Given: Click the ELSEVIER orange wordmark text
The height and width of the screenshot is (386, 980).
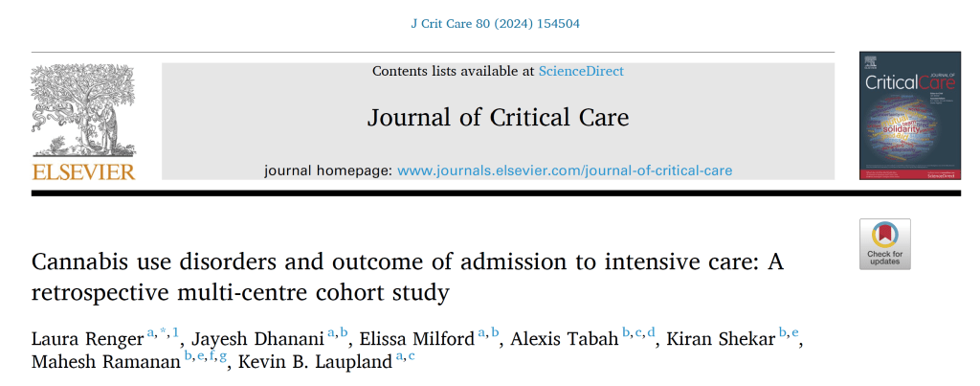Looking at the screenshot, I should pyautogui.click(x=83, y=172).
